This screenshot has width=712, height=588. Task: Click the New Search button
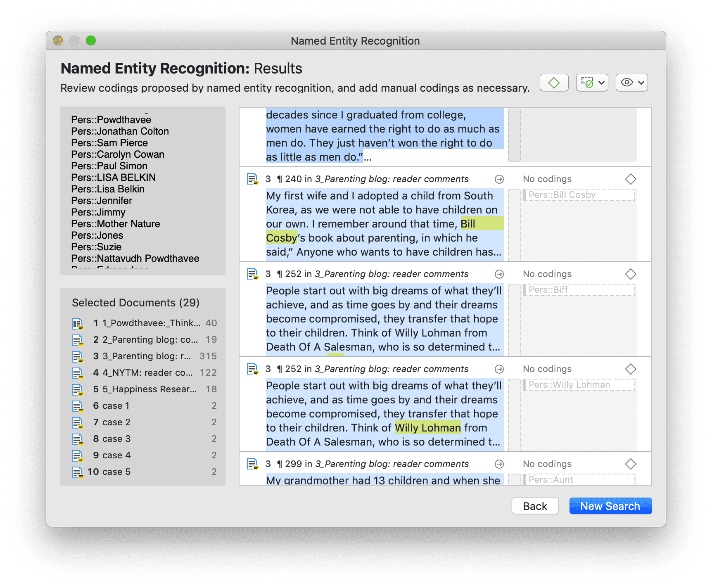click(x=610, y=506)
